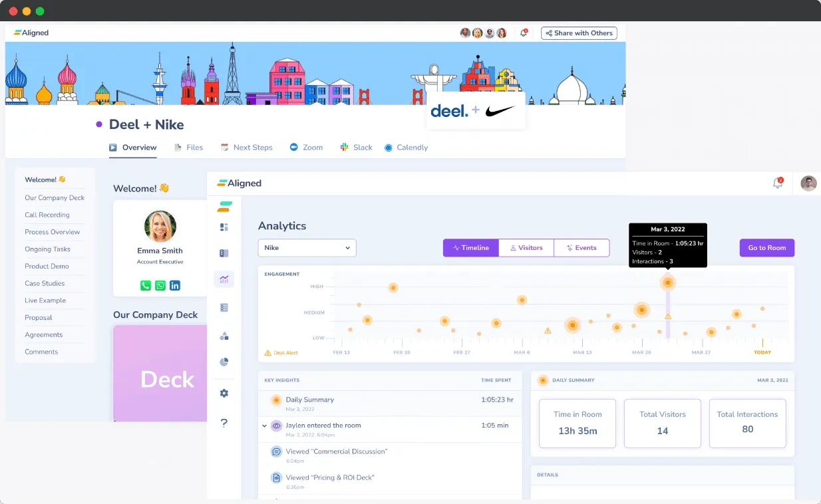Collapse the Jaylen entered the room entry

coord(264,426)
